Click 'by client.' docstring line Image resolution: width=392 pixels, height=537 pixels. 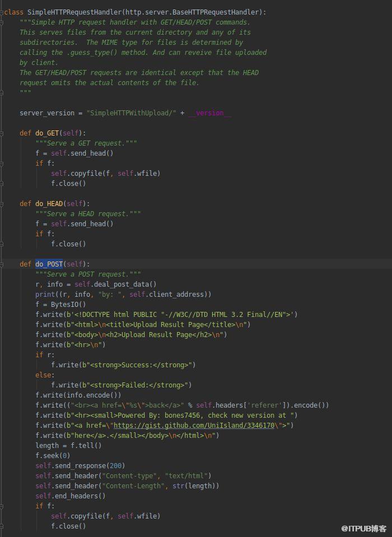tap(39, 63)
